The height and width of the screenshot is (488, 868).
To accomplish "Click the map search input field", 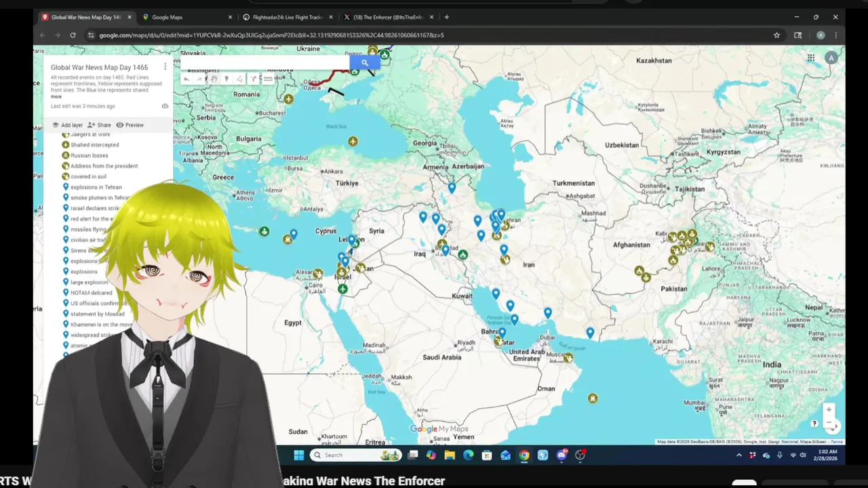I will [x=265, y=63].
